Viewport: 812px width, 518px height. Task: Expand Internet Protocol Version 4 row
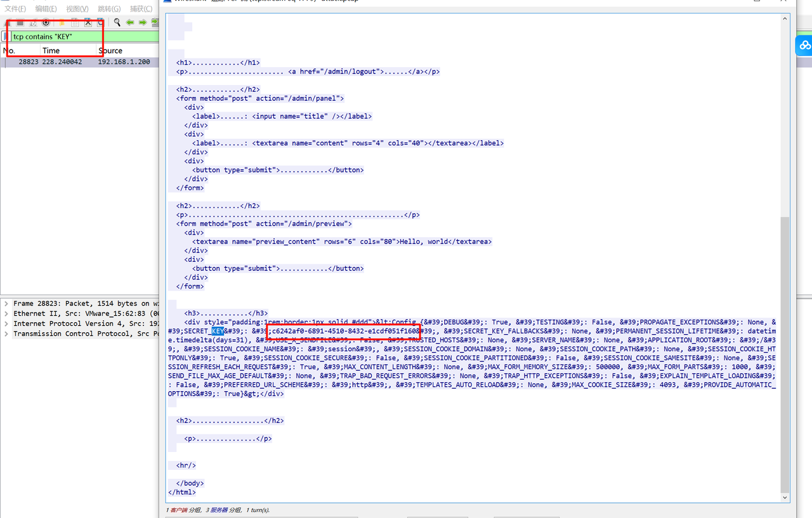point(6,324)
